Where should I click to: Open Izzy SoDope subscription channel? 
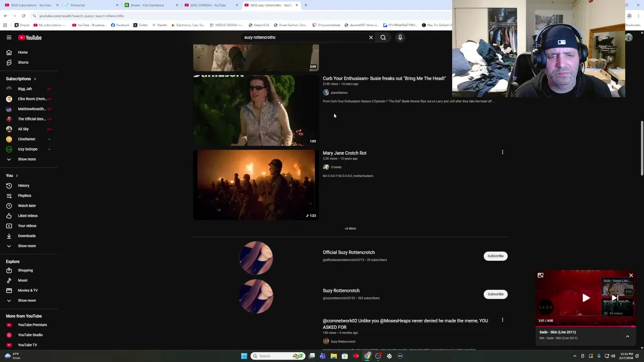(x=29, y=149)
